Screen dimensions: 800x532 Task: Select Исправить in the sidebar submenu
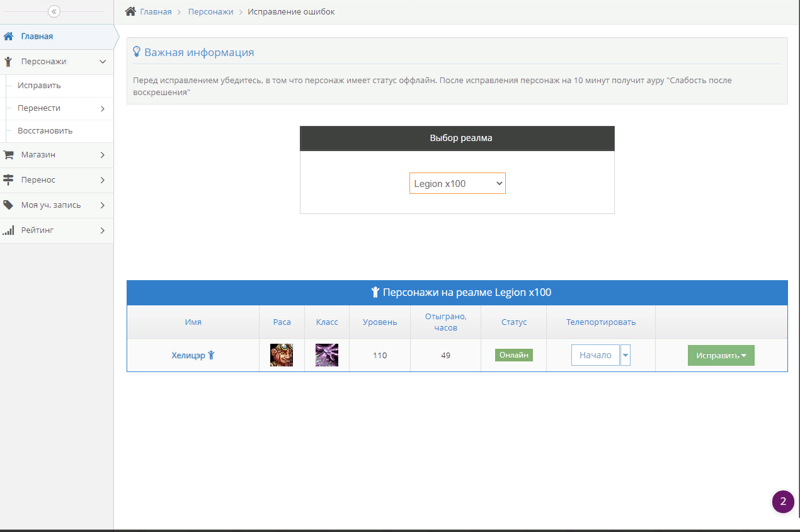point(39,86)
